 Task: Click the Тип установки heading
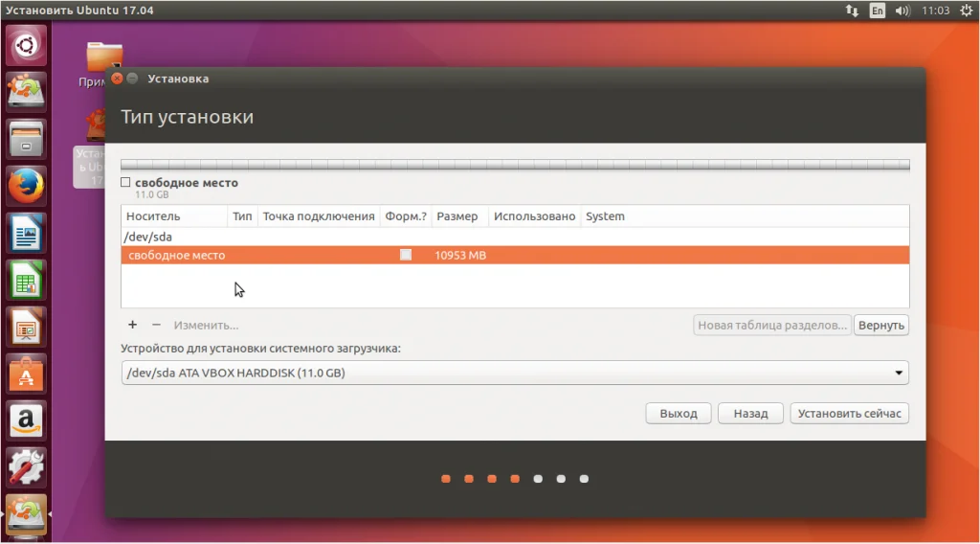tap(187, 117)
